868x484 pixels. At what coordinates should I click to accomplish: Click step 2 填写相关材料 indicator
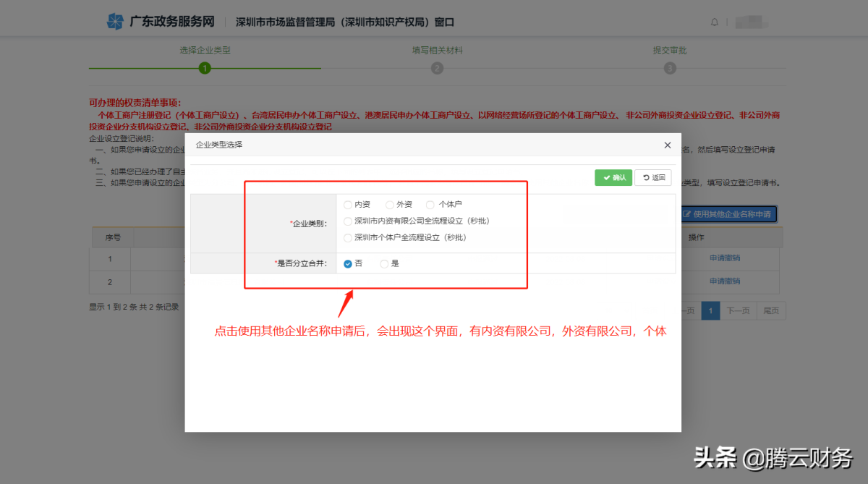click(437, 68)
